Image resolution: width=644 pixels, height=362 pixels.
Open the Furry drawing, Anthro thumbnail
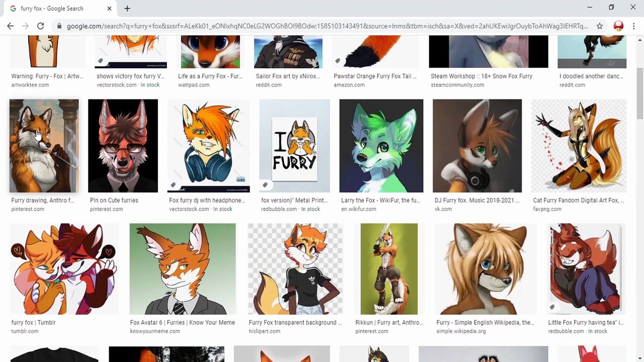tap(44, 146)
